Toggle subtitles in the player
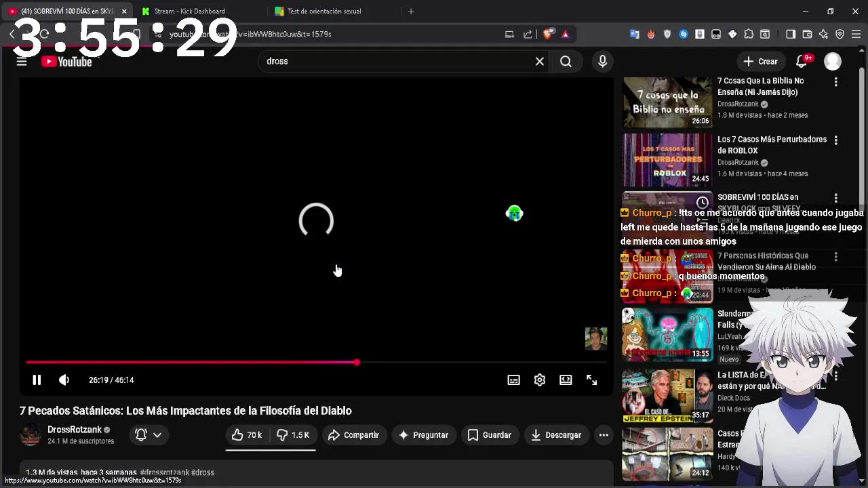 point(514,380)
